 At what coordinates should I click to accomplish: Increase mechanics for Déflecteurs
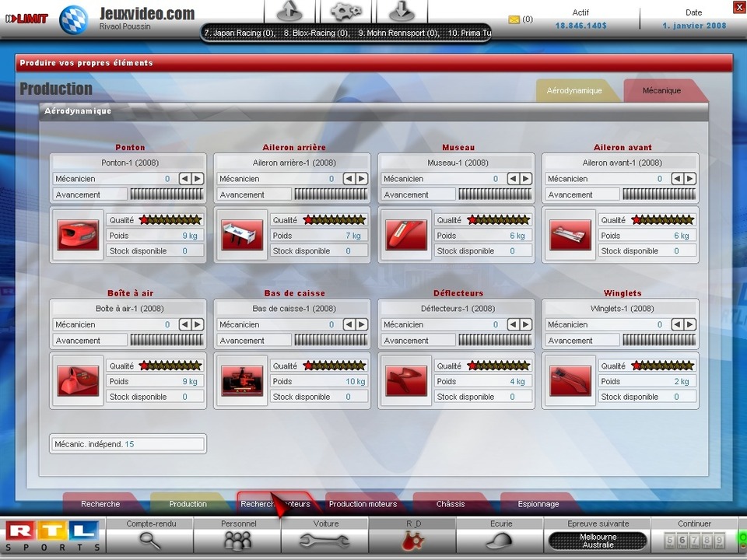pos(526,325)
